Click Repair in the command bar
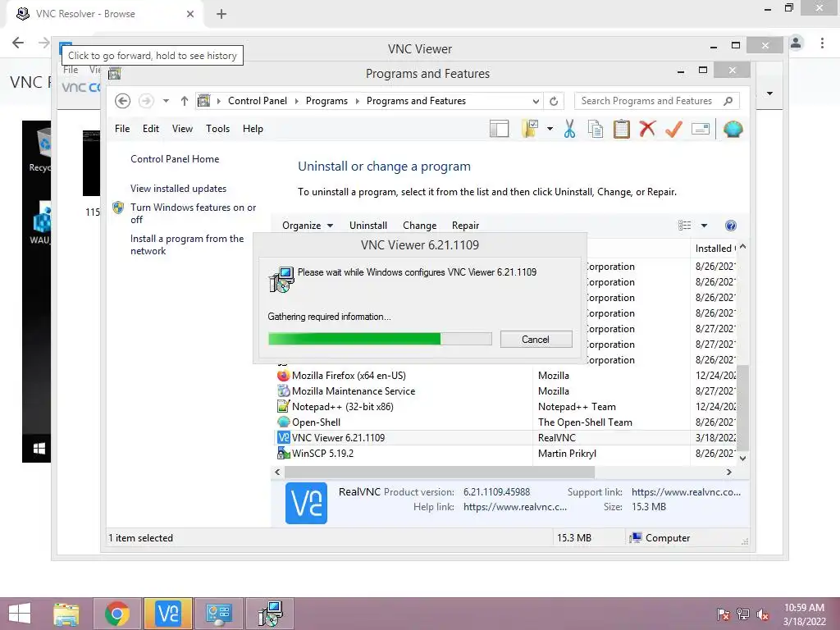This screenshot has width=840, height=630. [x=466, y=226]
